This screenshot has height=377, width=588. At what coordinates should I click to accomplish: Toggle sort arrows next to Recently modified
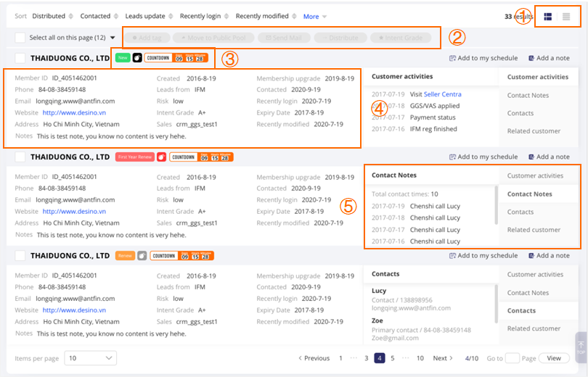point(294,16)
